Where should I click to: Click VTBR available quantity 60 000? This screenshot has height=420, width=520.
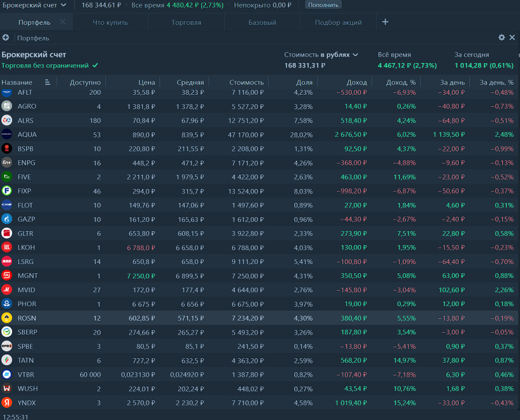pos(90,374)
